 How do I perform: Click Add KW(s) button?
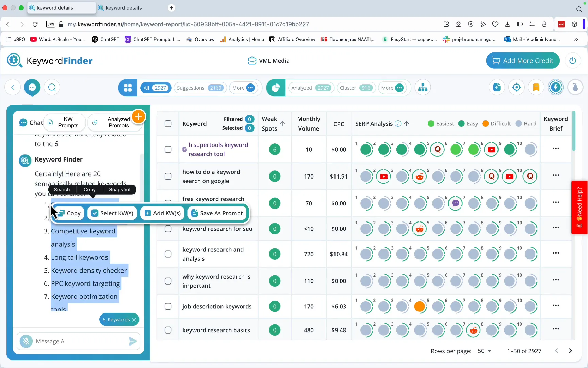pyautogui.click(x=163, y=213)
